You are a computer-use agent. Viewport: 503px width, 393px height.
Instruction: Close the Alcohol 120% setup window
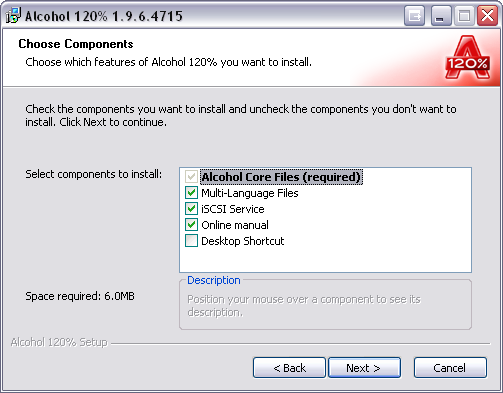coord(487,15)
